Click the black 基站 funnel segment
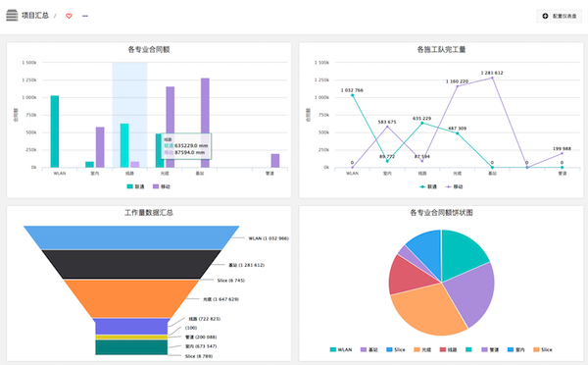This screenshot has height=365, width=588. tap(131, 264)
